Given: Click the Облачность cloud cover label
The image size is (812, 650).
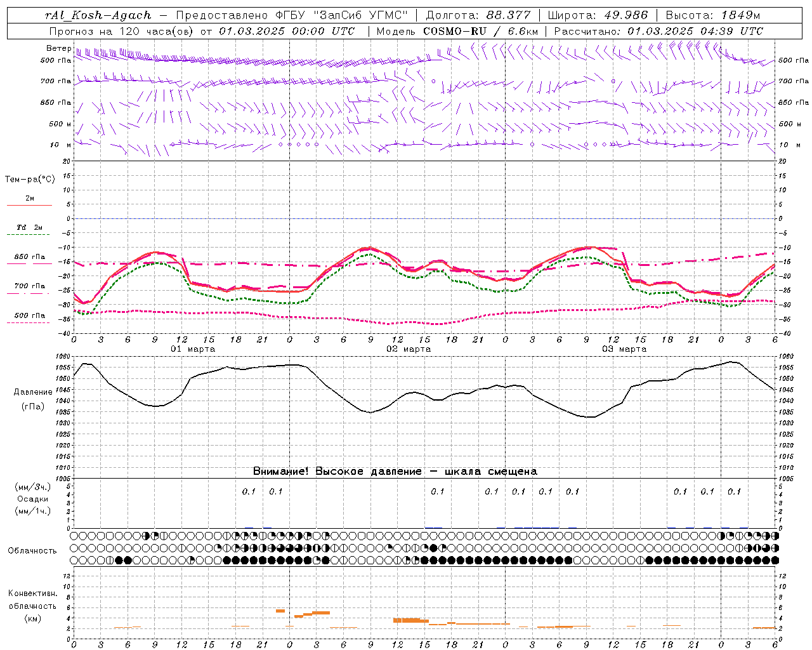Looking at the screenshot, I should click(x=32, y=551).
